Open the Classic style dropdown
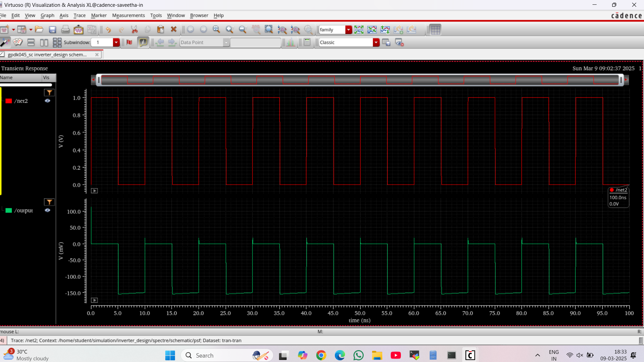The height and width of the screenshot is (362, 644). tap(376, 42)
